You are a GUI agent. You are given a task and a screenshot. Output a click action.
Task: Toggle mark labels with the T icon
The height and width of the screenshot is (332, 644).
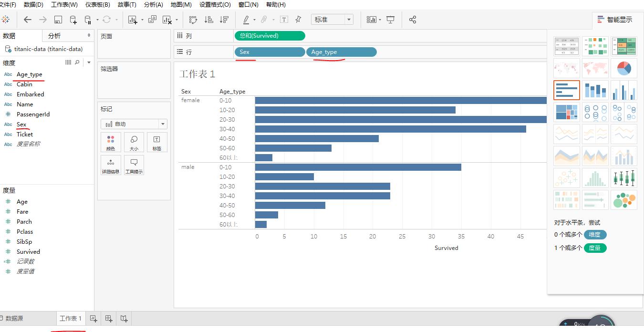[x=284, y=20]
